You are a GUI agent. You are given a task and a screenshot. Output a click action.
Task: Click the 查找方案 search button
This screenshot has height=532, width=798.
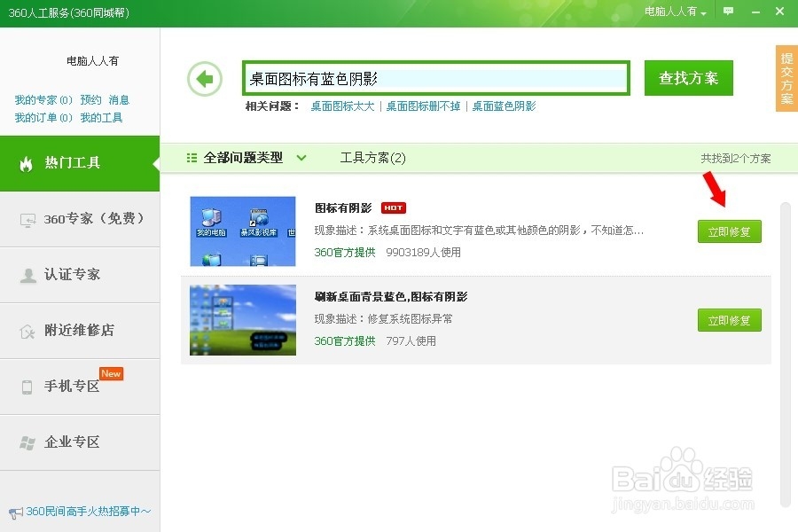(x=689, y=78)
